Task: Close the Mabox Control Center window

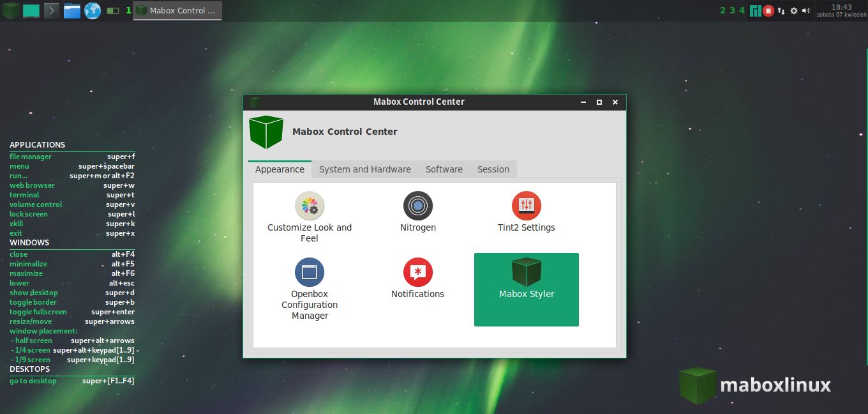Action: click(615, 102)
